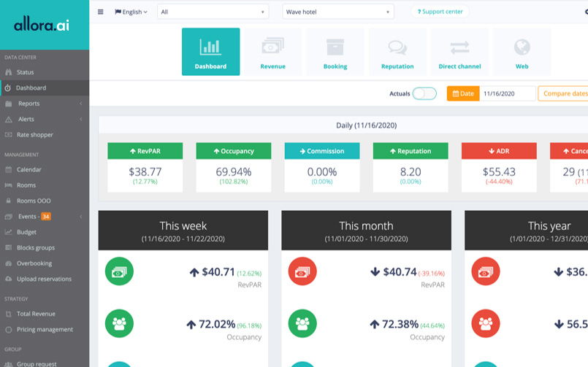Open the Wave hotel selector dropdown
This screenshot has width=588, height=367.
tap(338, 12)
